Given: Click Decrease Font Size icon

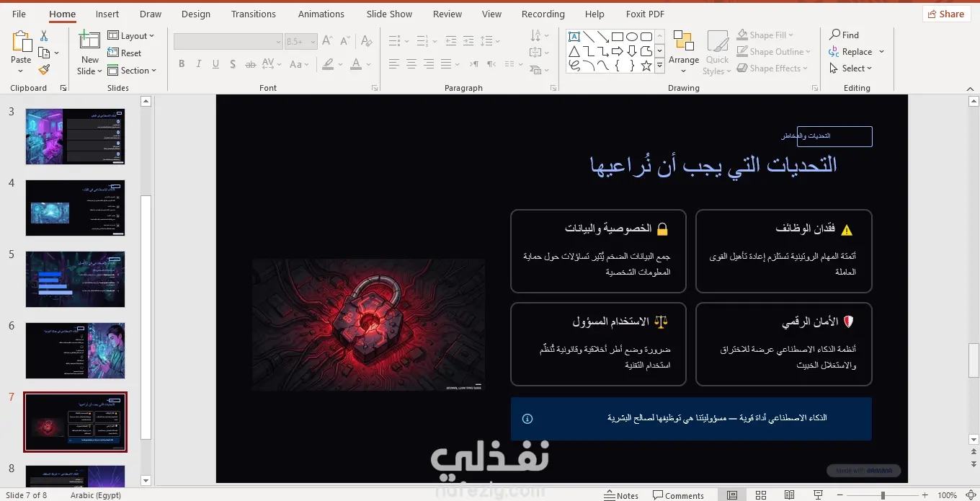Looking at the screenshot, I should 345,42.
